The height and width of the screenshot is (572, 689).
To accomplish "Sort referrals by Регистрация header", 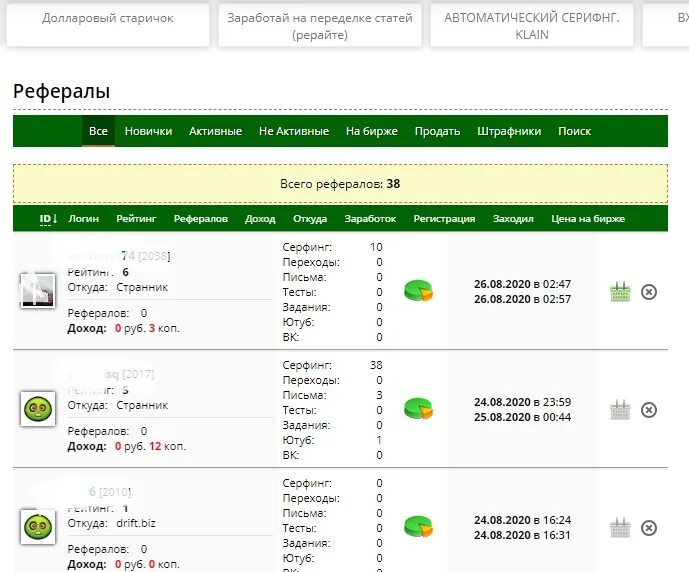I will pos(444,219).
